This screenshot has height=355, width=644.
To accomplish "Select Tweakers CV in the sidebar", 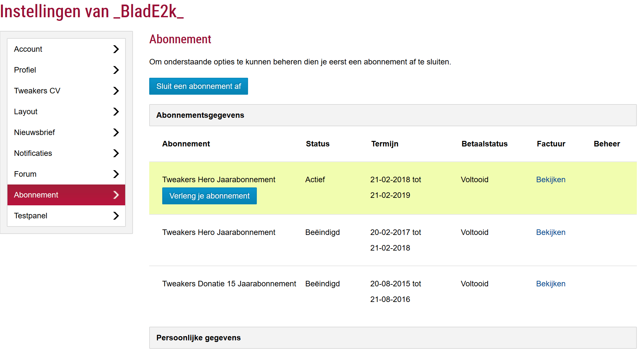I will coord(37,91).
